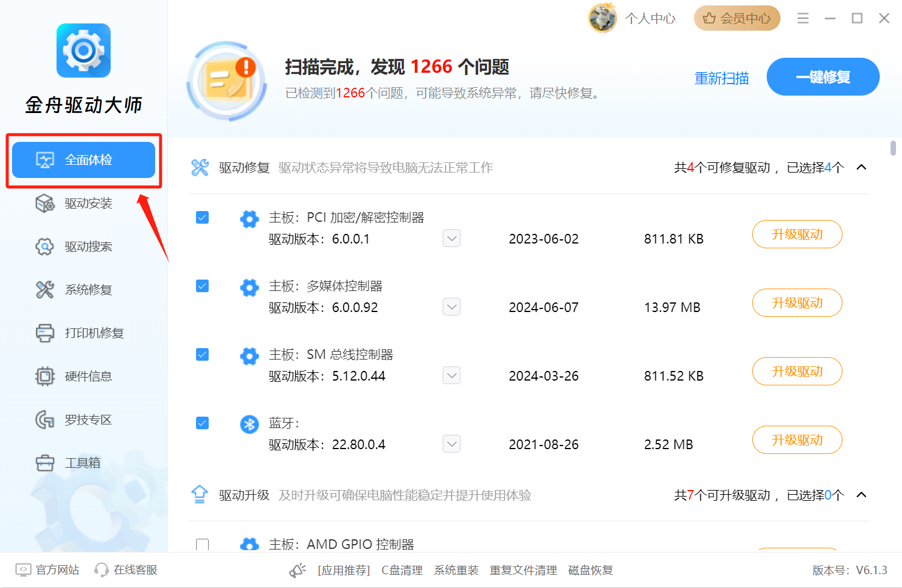Open the 会员中心 button
Image resolution: width=902 pixels, height=588 pixels.
point(737,18)
